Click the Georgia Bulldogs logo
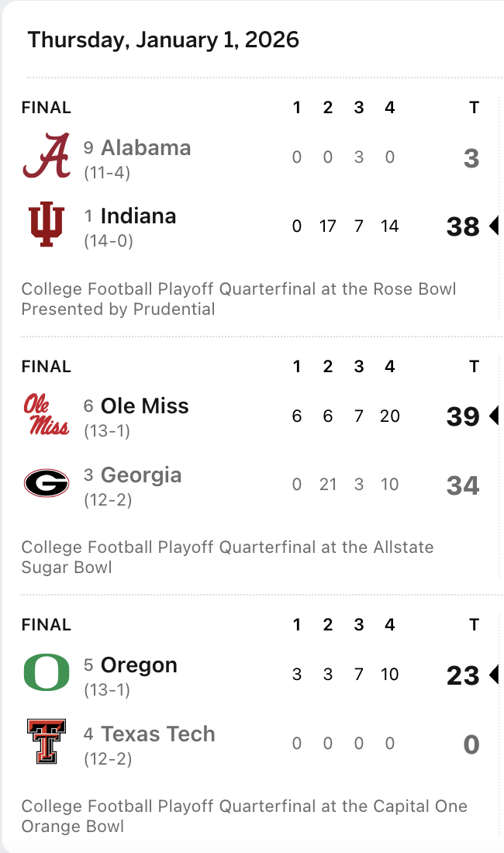Image resolution: width=504 pixels, height=853 pixels. coord(47,484)
